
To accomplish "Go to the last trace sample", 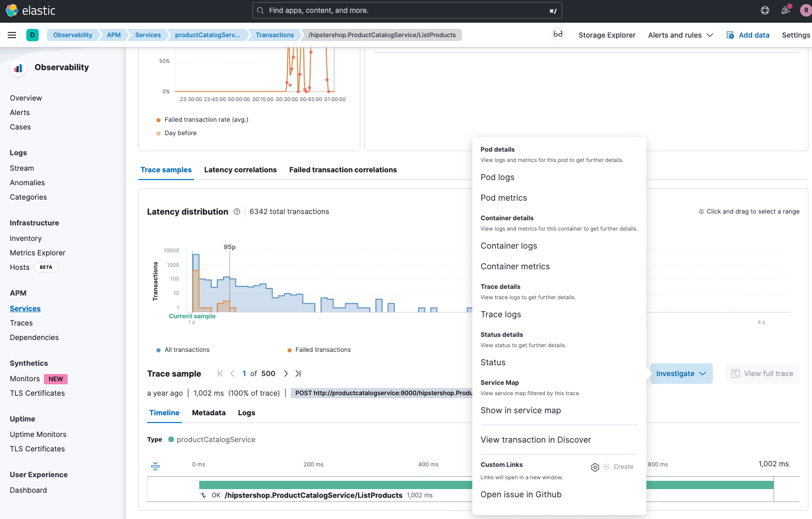I will tap(298, 374).
